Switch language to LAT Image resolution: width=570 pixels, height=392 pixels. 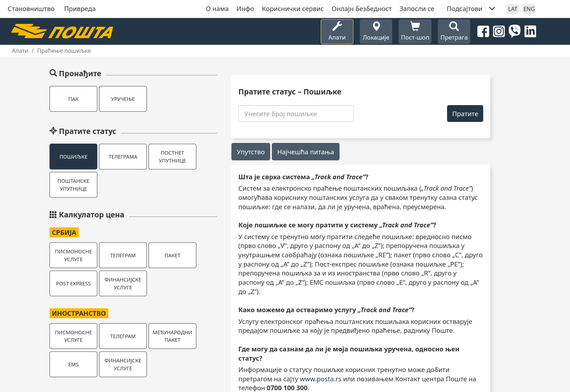[513, 9]
